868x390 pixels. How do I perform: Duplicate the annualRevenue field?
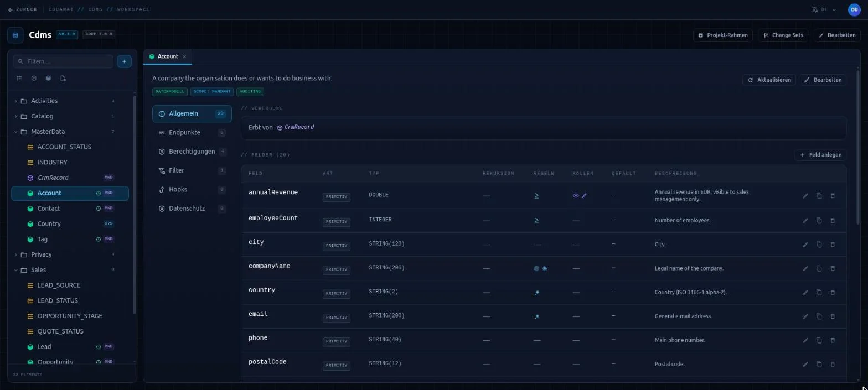coord(819,196)
